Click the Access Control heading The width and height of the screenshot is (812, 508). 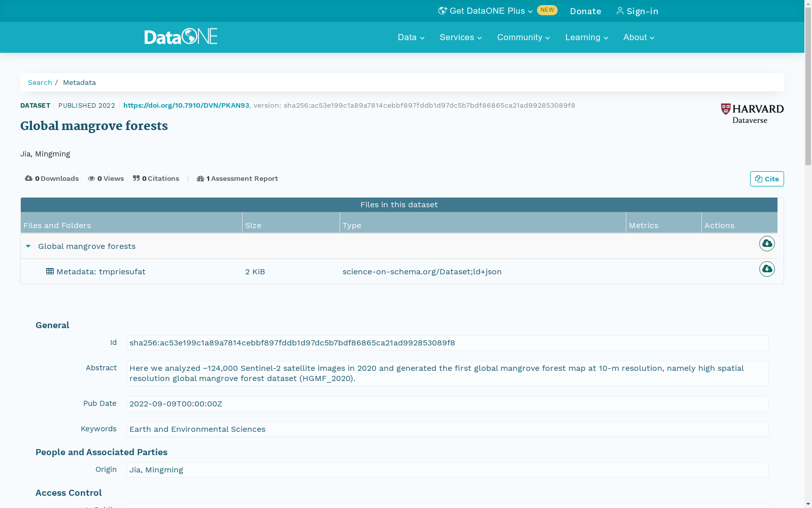pos(69,493)
